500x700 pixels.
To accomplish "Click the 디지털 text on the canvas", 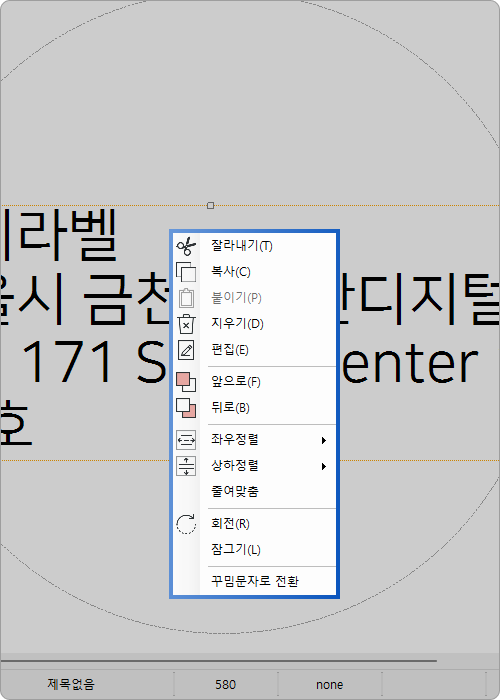I will [429, 299].
